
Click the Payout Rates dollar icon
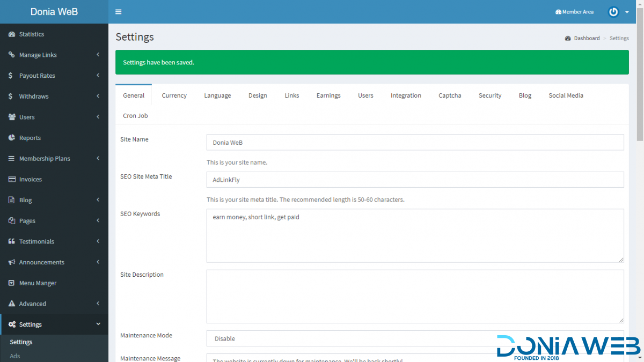[11, 76]
